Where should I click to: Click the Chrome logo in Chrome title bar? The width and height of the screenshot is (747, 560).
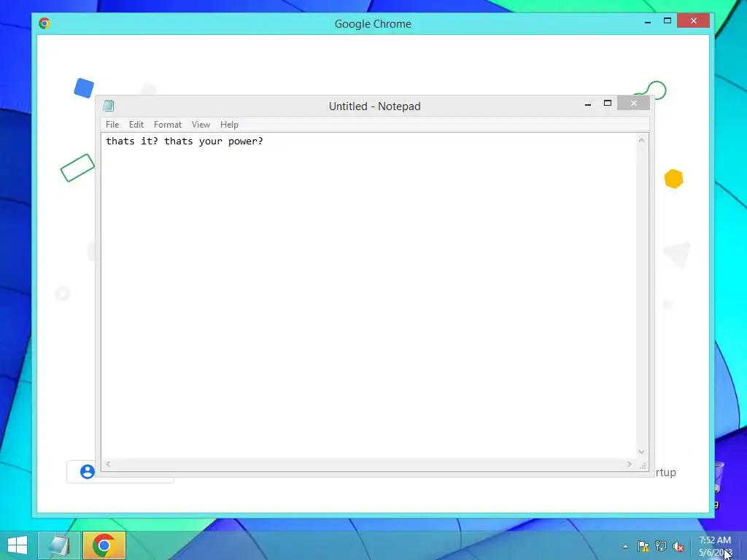44,23
